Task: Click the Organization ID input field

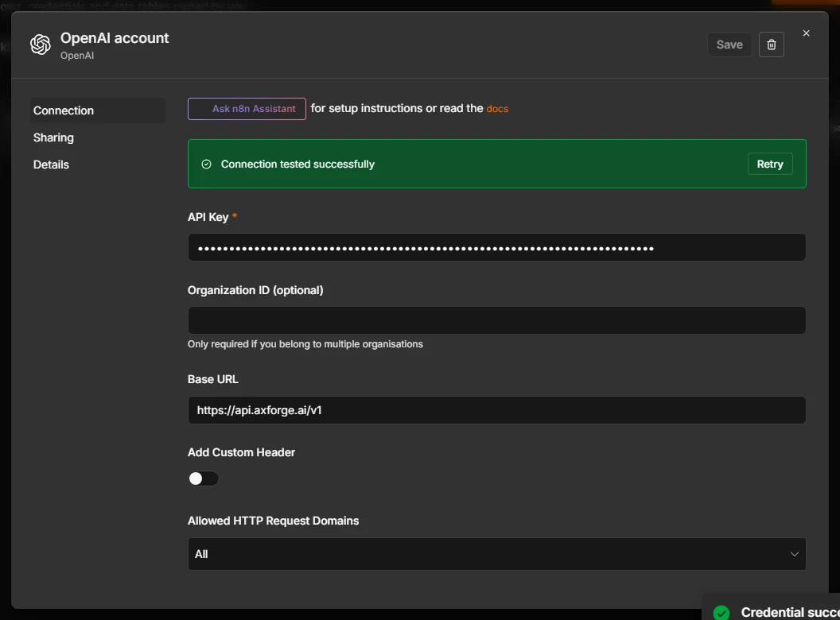Action: pos(496,320)
